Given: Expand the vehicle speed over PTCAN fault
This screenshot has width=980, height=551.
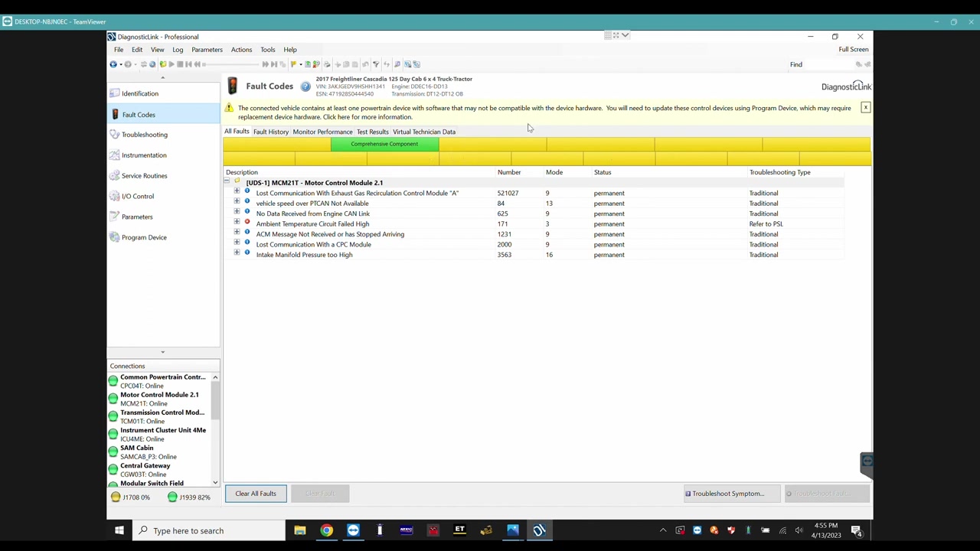Looking at the screenshot, I should point(237,201).
